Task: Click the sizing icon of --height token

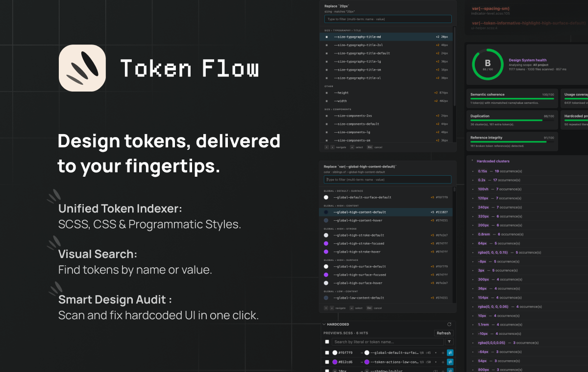Action: coord(327,93)
